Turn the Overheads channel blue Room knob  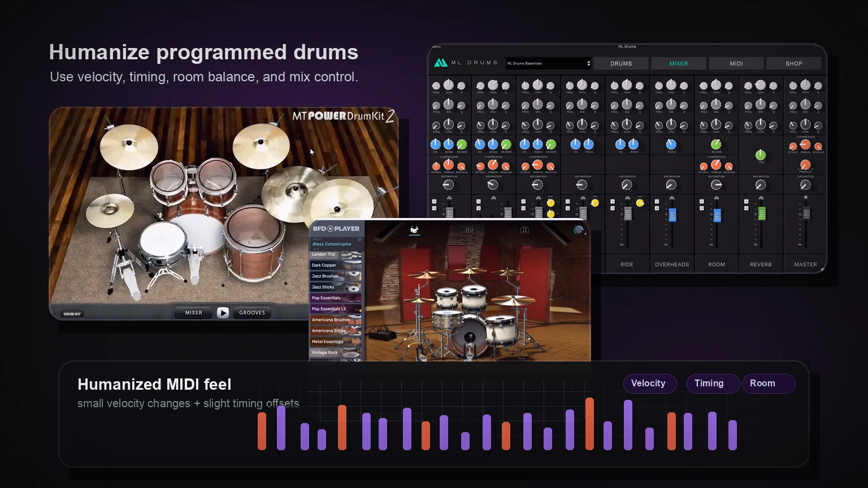click(x=671, y=144)
